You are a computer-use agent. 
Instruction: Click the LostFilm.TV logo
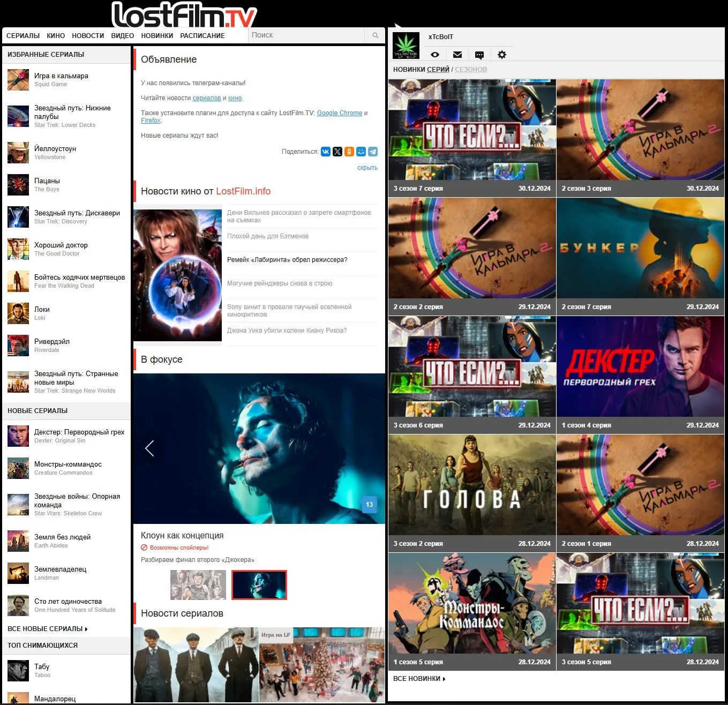point(185,14)
